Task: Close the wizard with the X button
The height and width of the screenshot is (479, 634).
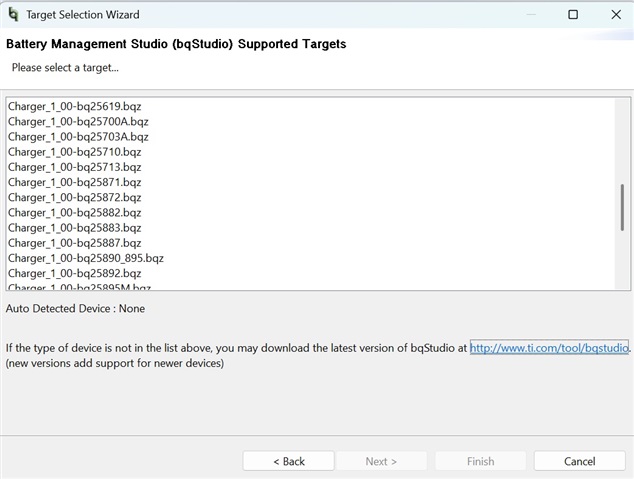Action: click(616, 15)
